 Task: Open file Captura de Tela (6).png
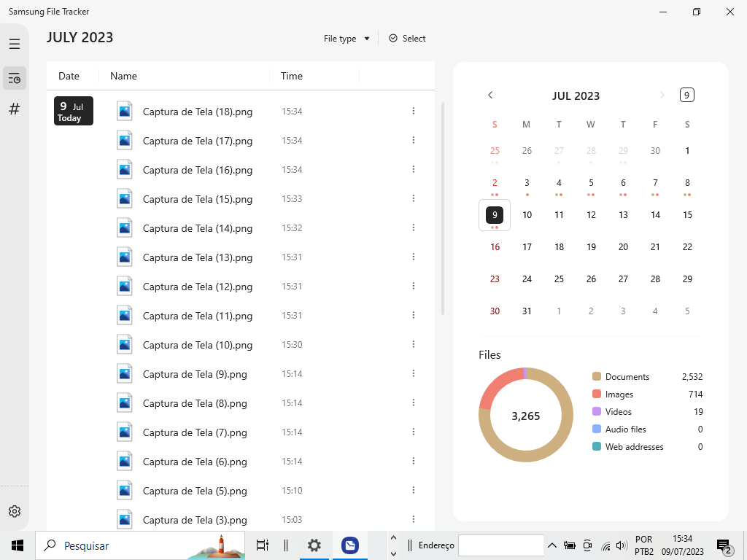(195, 462)
